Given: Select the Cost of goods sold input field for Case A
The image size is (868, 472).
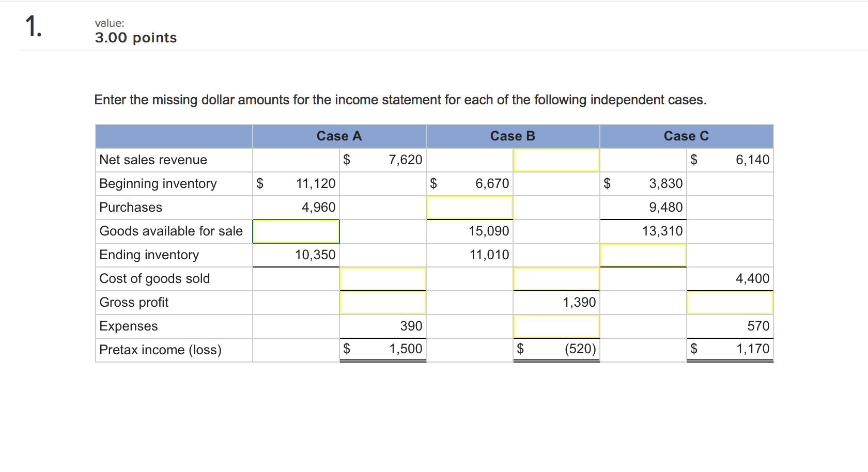Looking at the screenshot, I should click(x=382, y=279).
